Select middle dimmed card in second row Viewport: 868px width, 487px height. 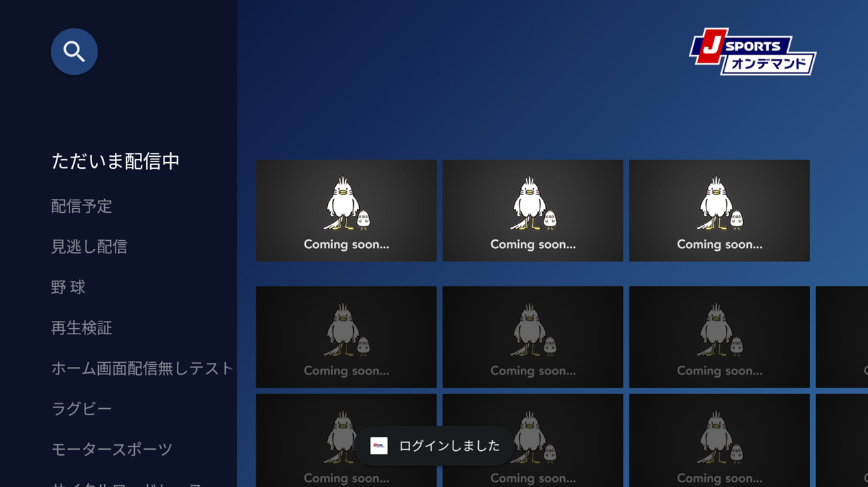click(533, 337)
